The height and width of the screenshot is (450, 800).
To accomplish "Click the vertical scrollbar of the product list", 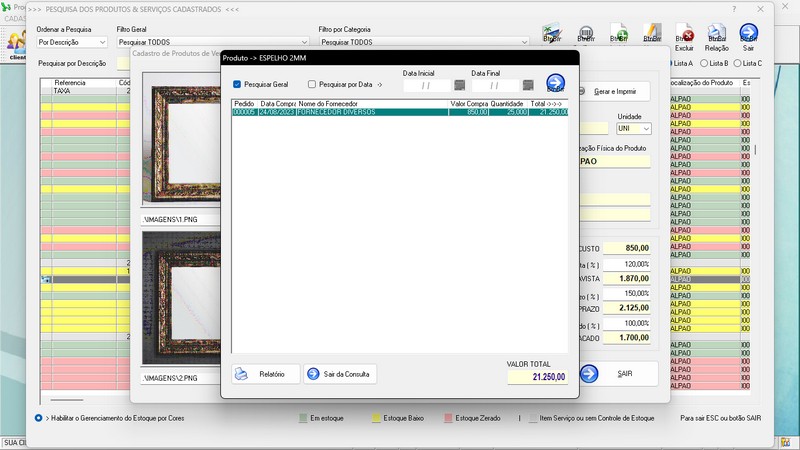I will 755,149.
